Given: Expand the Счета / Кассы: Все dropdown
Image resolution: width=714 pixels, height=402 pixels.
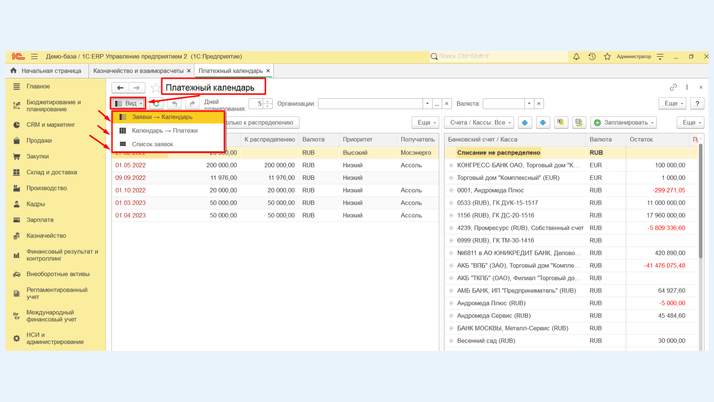Looking at the screenshot, I should (x=479, y=123).
